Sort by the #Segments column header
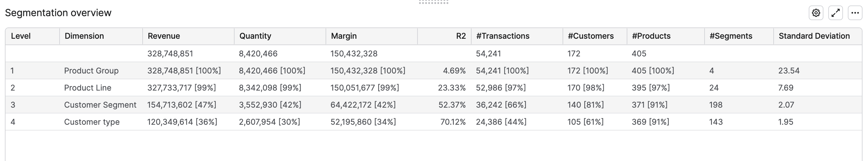The height and width of the screenshot is (161, 868). pos(731,36)
